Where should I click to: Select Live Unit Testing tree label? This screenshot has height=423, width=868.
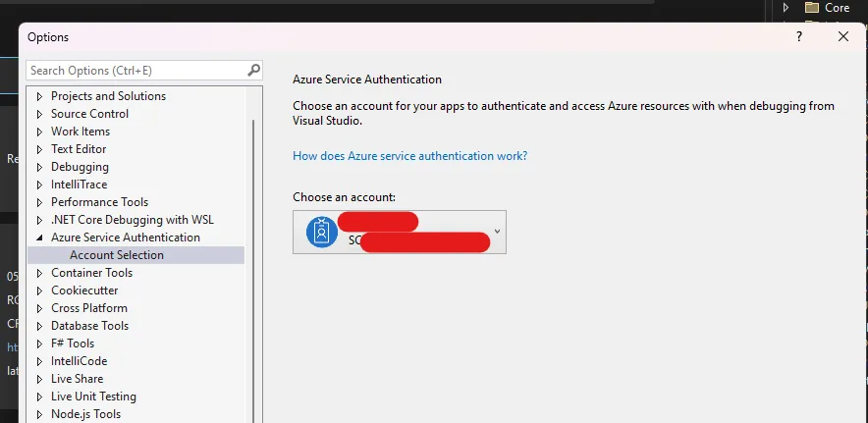[x=93, y=397]
